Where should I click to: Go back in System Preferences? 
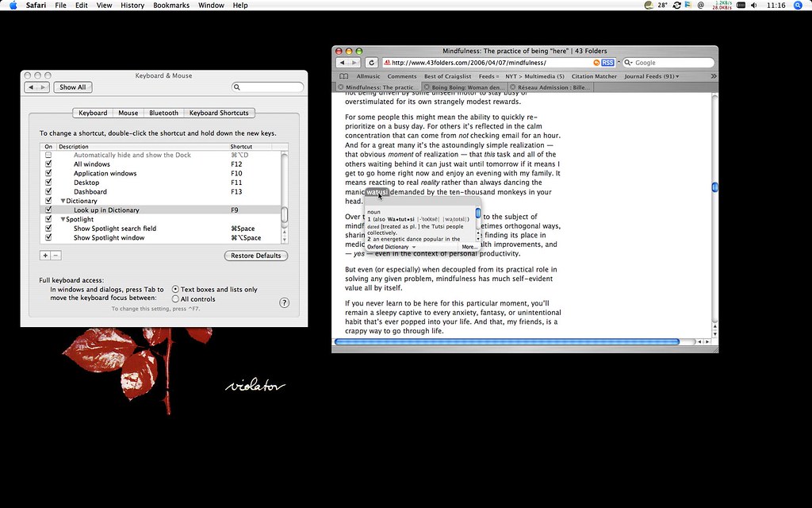[x=31, y=87]
